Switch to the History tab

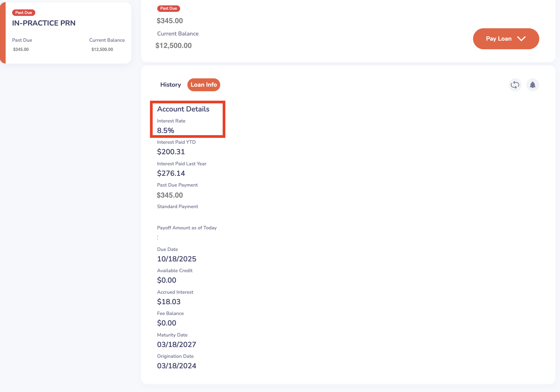coord(170,85)
